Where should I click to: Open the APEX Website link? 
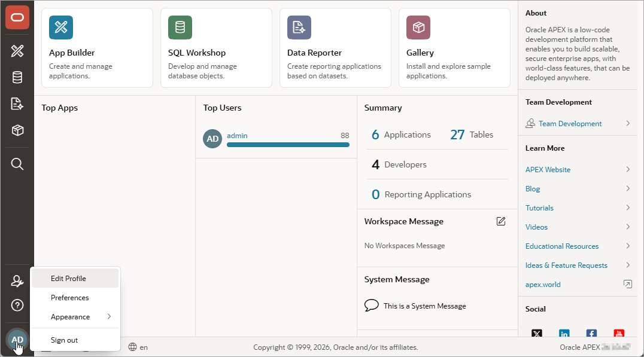tap(548, 169)
